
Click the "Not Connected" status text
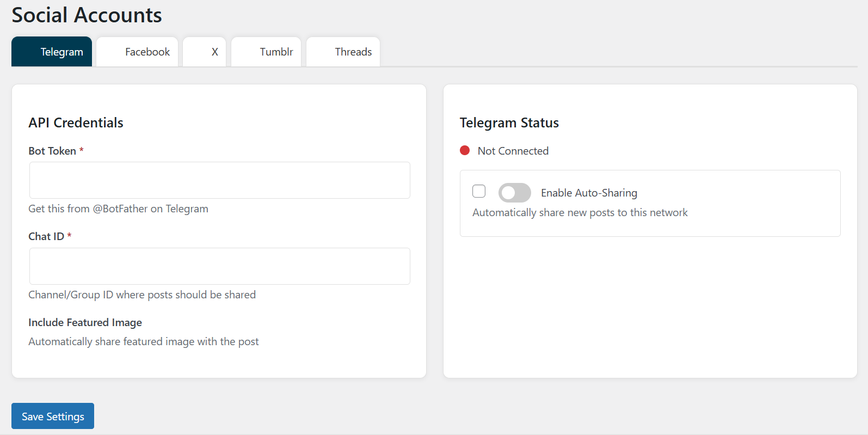point(513,151)
